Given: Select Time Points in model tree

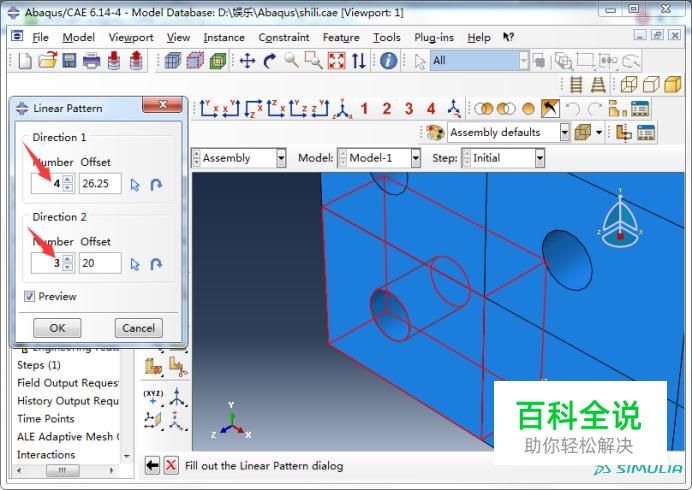Looking at the screenshot, I should click(x=45, y=418).
